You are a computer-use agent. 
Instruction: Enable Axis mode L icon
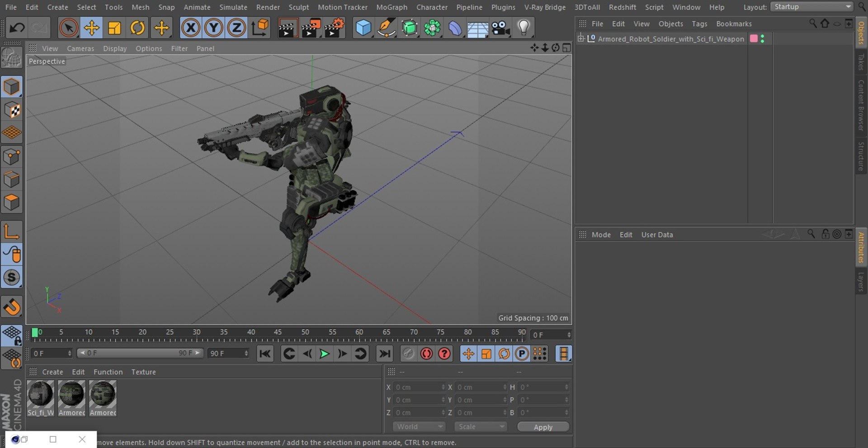12,231
